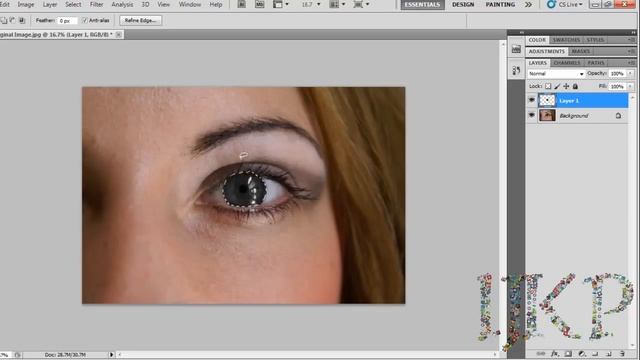
Task: Open the Adjustments panel options menu
Action: pyautogui.click(x=631, y=51)
